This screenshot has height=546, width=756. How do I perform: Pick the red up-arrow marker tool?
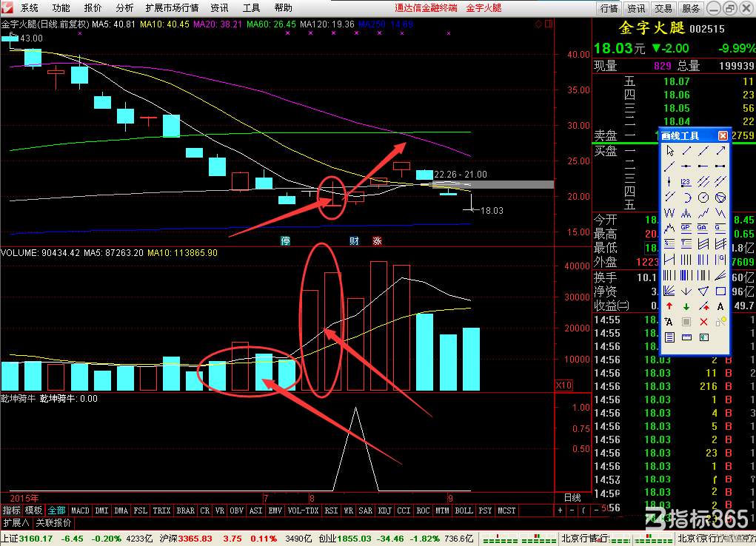[x=669, y=306]
